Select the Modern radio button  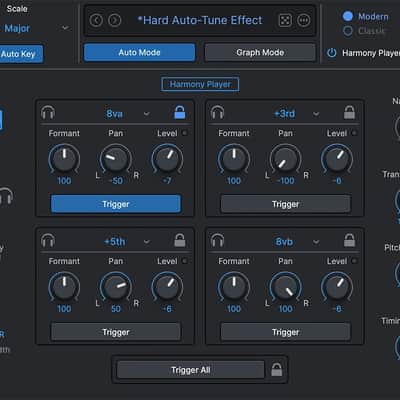348,16
